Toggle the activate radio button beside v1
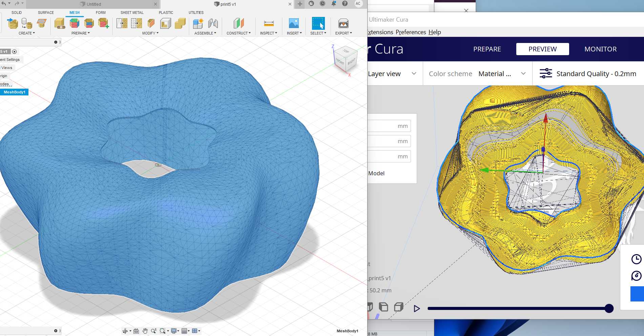644x336 pixels. click(15, 52)
